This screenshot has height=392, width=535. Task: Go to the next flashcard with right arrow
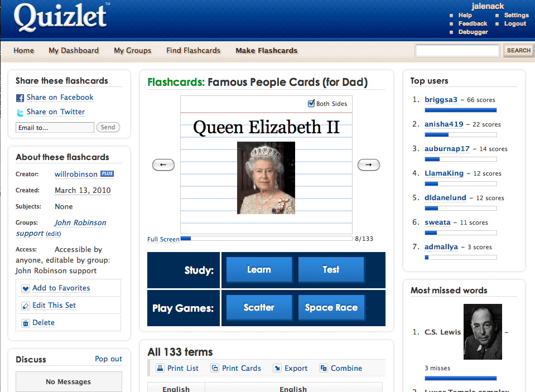368,164
